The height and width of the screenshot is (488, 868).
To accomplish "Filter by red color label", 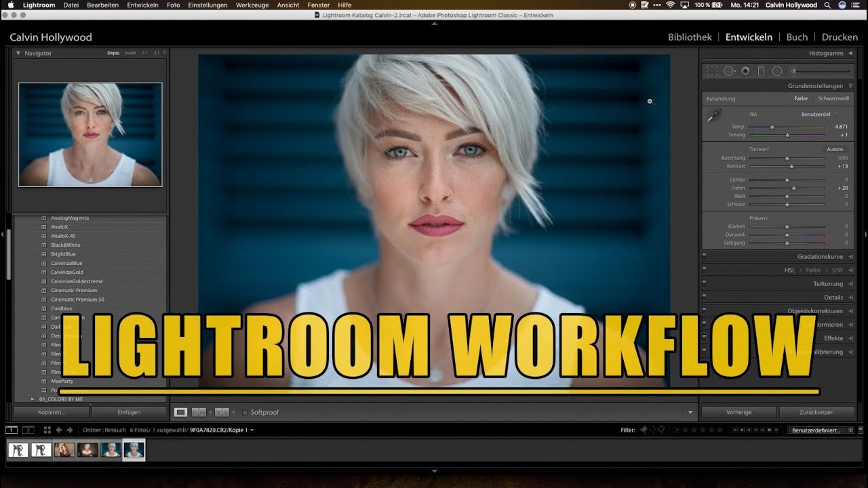I will tap(734, 430).
